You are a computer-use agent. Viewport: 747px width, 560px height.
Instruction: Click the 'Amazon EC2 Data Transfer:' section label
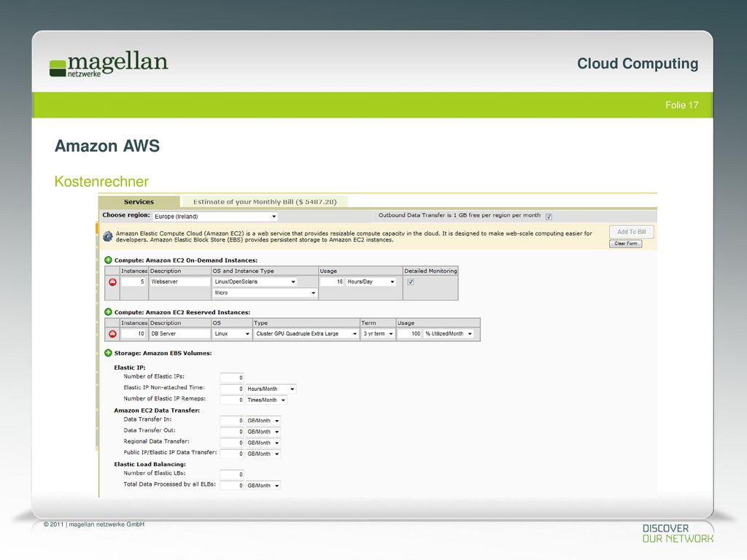157,411
